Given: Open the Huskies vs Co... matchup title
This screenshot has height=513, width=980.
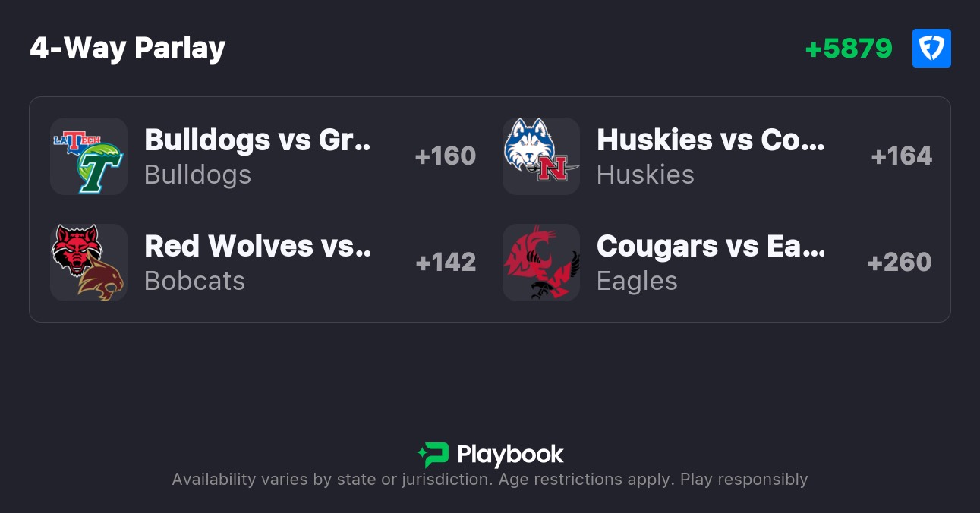Looking at the screenshot, I should (x=710, y=140).
